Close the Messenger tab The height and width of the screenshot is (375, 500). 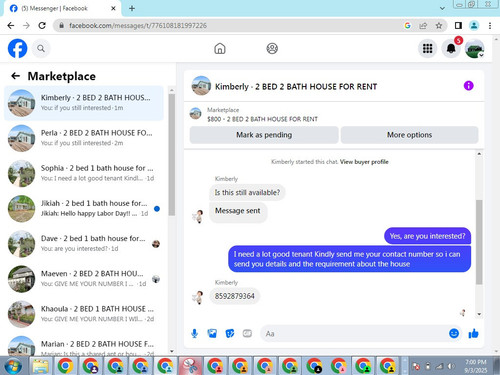coord(113,8)
